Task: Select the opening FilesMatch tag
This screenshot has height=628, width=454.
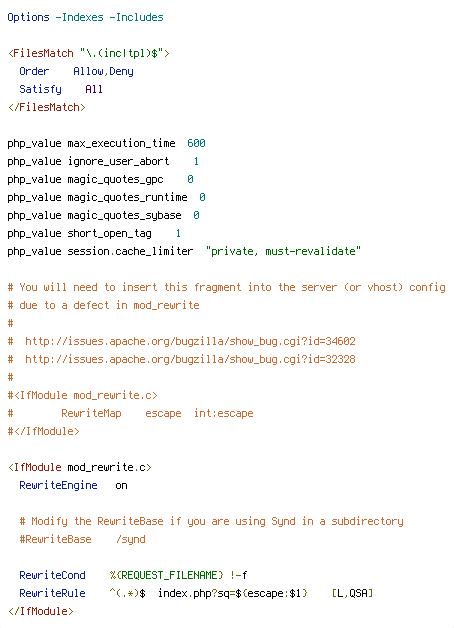Action: click(x=88, y=53)
